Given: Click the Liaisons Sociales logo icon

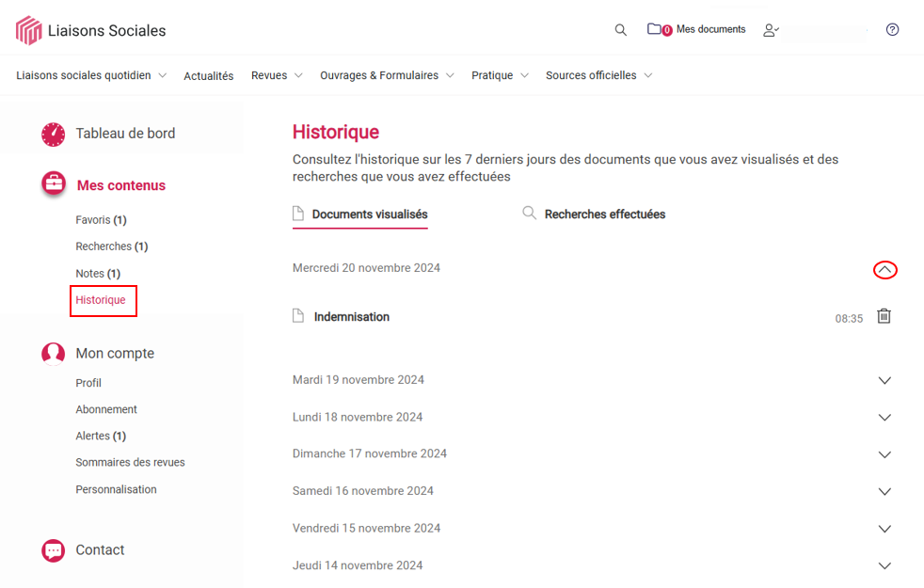Looking at the screenshot, I should point(28,30).
